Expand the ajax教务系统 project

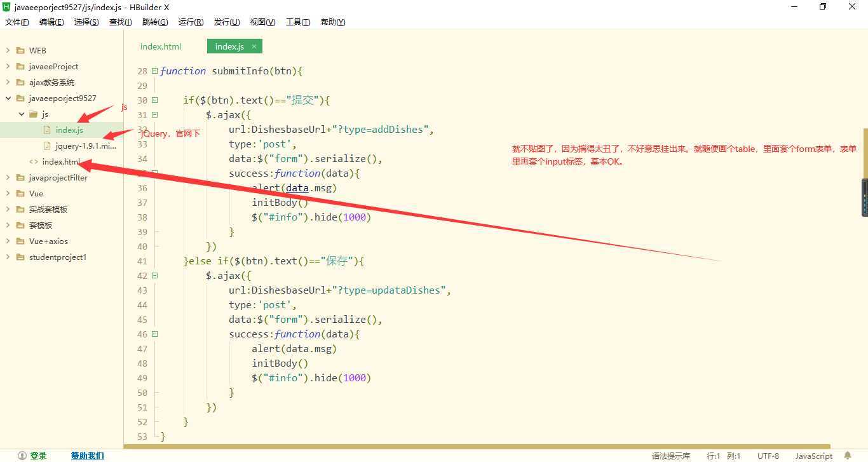tap(8, 82)
